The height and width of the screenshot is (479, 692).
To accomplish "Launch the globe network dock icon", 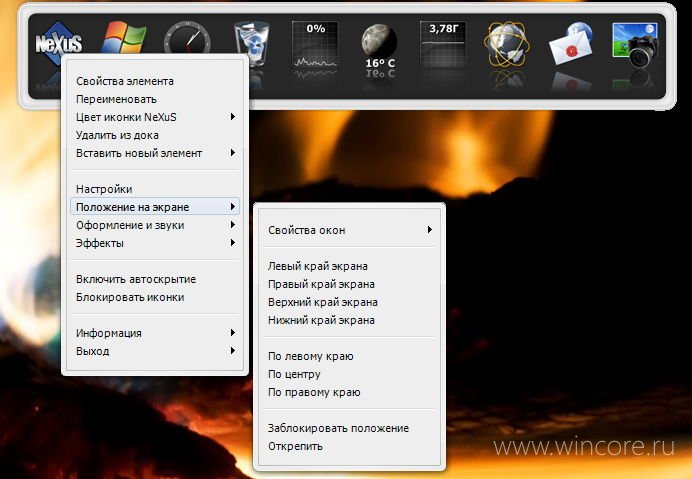I will pyautogui.click(x=507, y=44).
